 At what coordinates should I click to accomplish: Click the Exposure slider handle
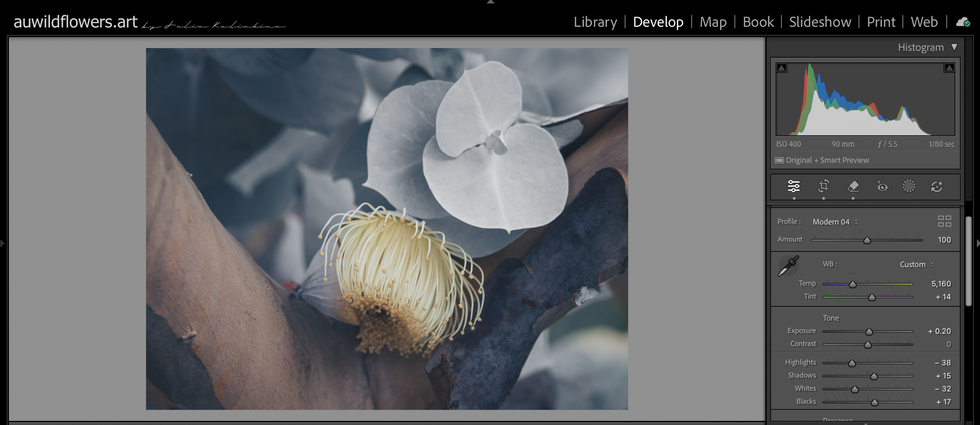click(x=869, y=332)
